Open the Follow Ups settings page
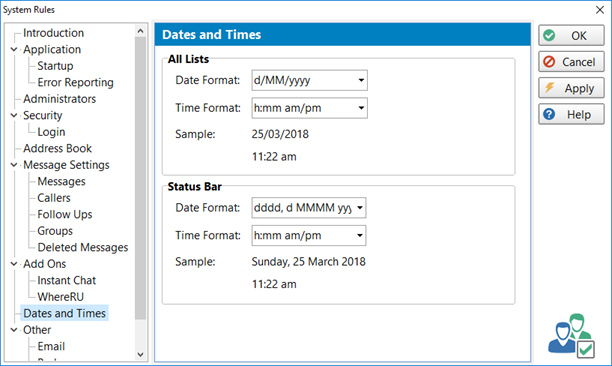This screenshot has width=612, height=366. pyautogui.click(x=65, y=215)
